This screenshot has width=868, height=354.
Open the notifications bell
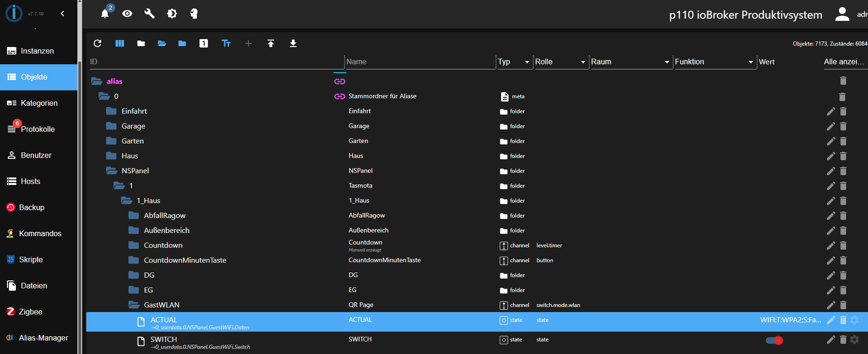pos(105,14)
